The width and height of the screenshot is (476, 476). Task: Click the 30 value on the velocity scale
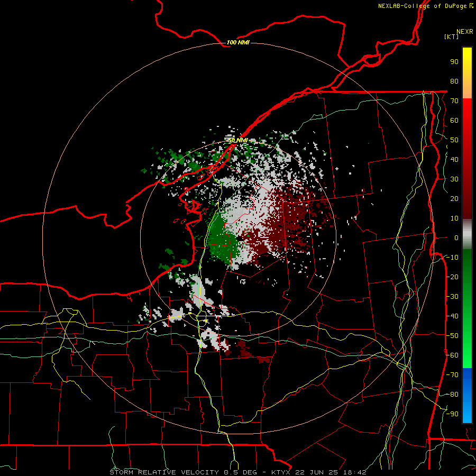(x=454, y=179)
